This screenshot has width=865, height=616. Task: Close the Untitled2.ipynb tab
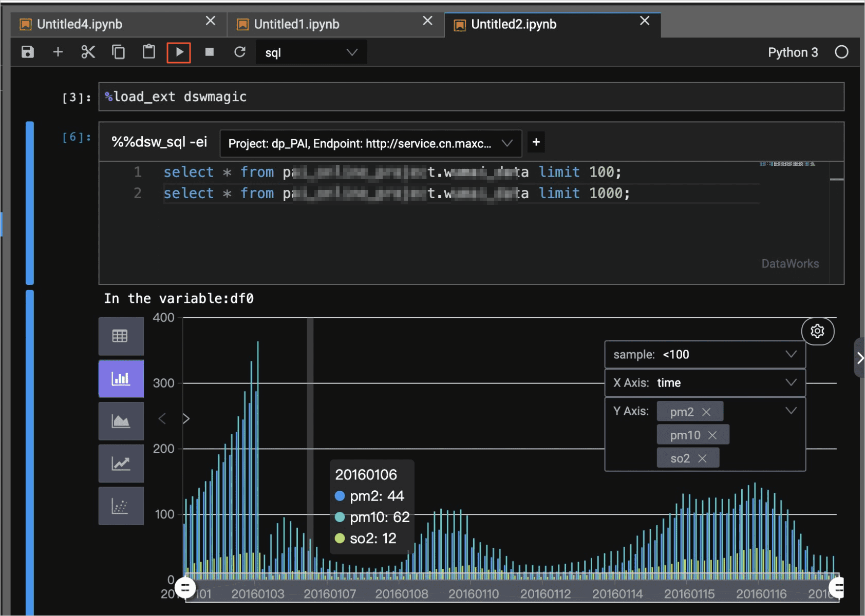(645, 21)
